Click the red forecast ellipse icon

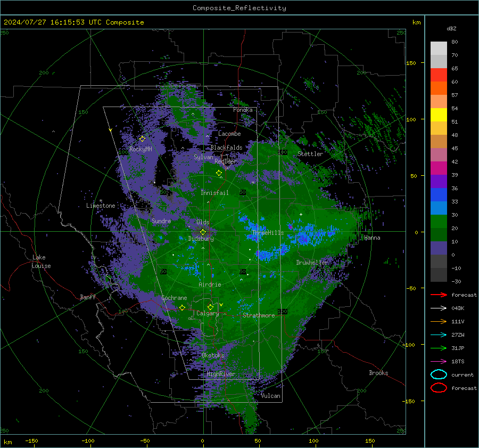pyautogui.click(x=439, y=388)
